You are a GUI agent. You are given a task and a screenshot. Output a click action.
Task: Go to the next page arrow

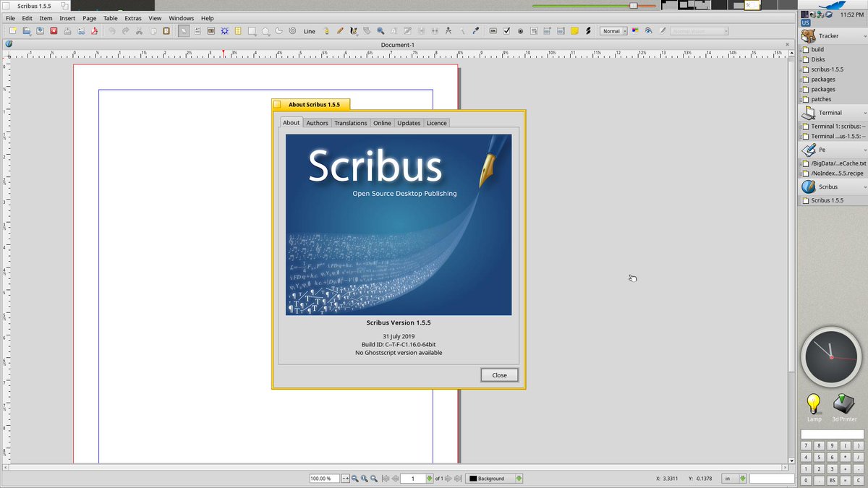448,479
